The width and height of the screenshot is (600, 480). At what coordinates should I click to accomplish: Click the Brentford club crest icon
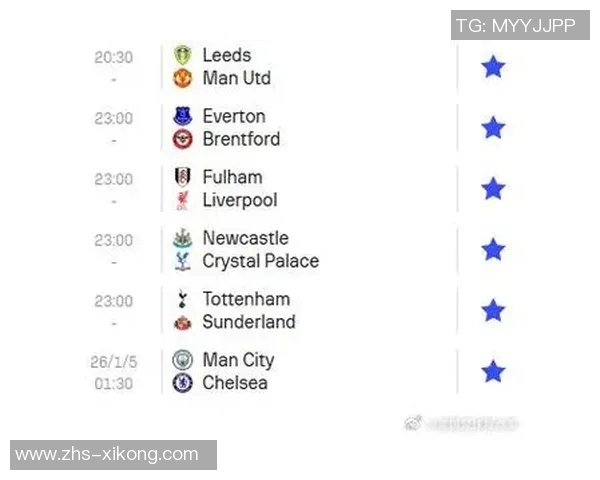click(x=182, y=139)
